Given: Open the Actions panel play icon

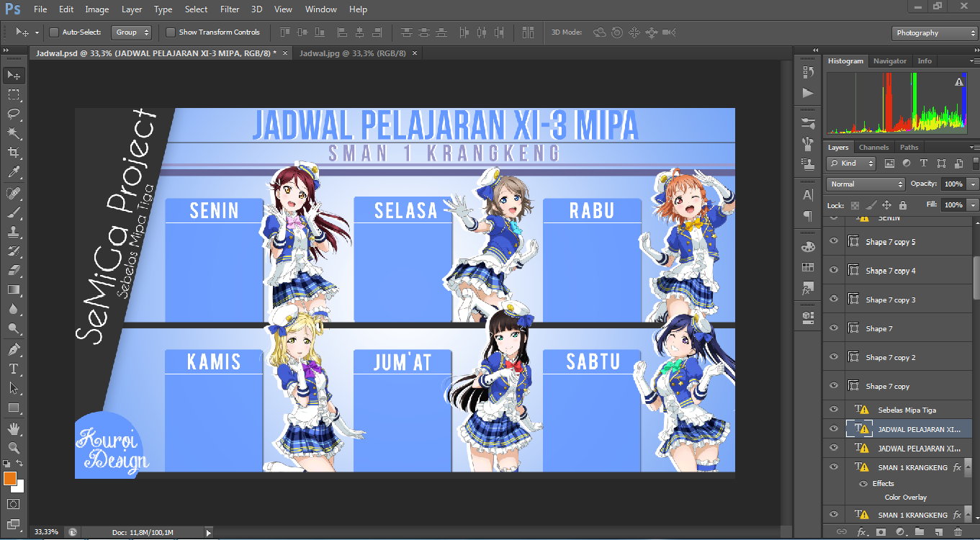Looking at the screenshot, I should [808, 93].
